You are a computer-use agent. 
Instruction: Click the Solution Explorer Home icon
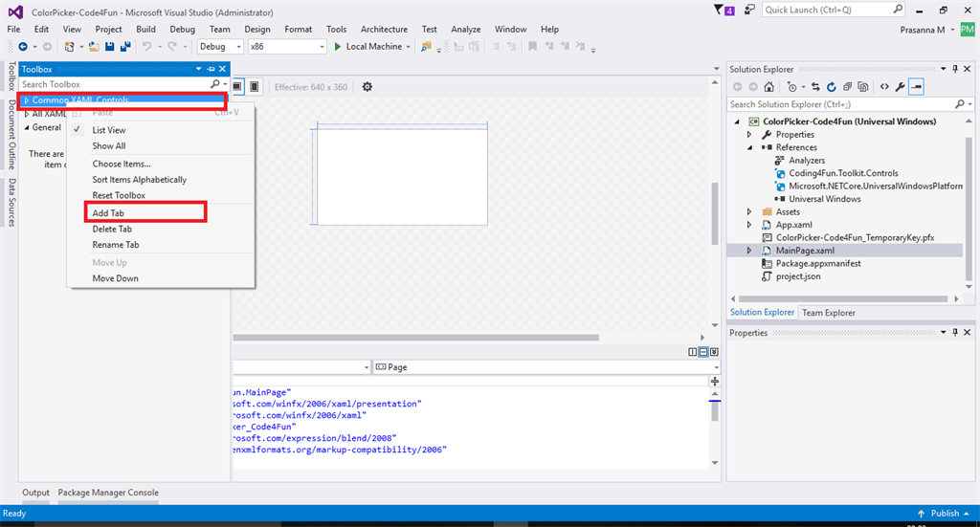[769, 87]
